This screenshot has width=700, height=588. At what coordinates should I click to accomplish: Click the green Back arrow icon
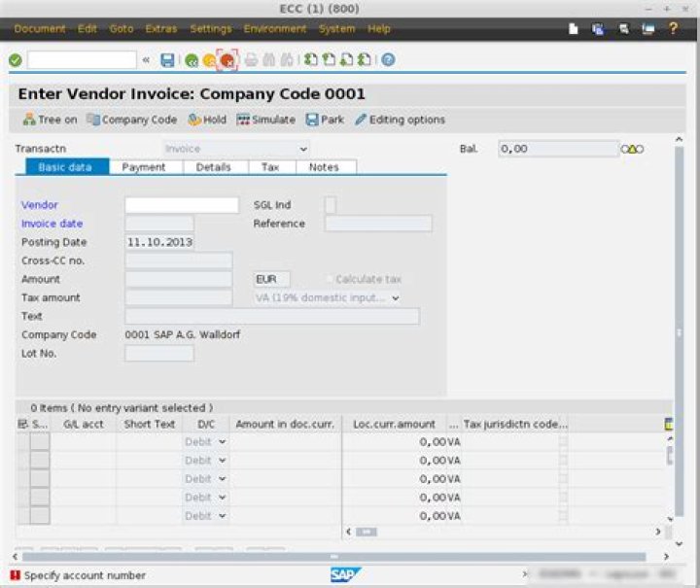(x=192, y=60)
